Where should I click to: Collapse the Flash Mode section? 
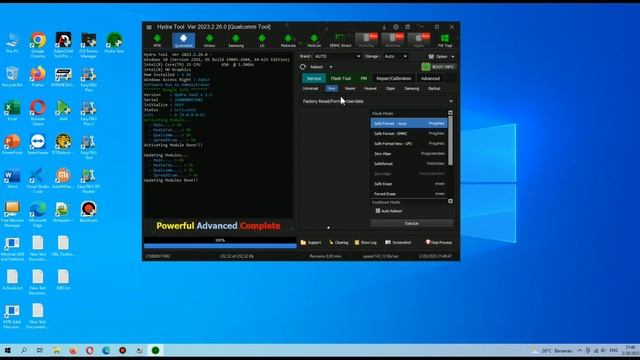point(450,113)
